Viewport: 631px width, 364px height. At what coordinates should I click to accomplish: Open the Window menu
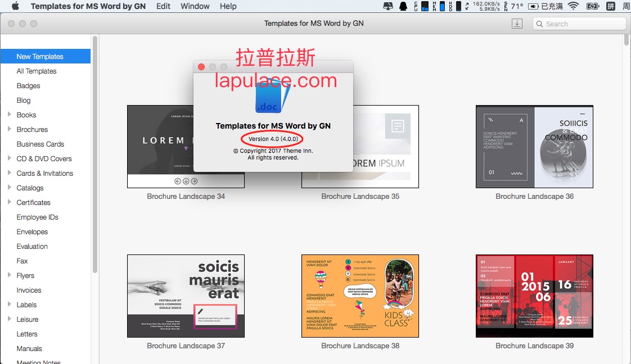pyautogui.click(x=195, y=6)
